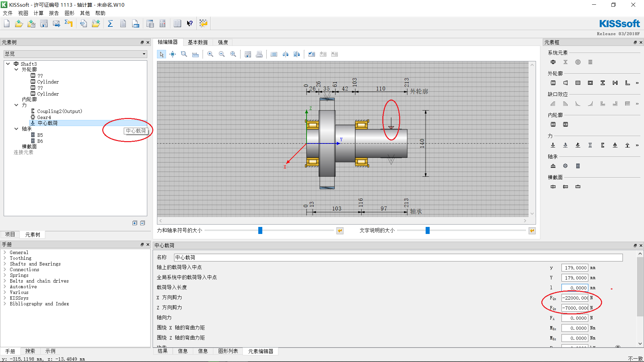Open the calculator icon in main toolbar
The width and height of the screenshot is (644, 362).
click(163, 23)
